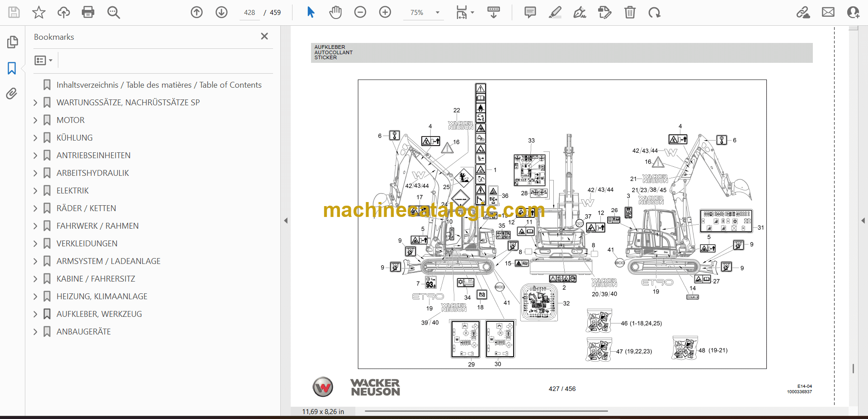Click the Print file icon
The height and width of the screenshot is (419, 868).
[x=88, y=12]
